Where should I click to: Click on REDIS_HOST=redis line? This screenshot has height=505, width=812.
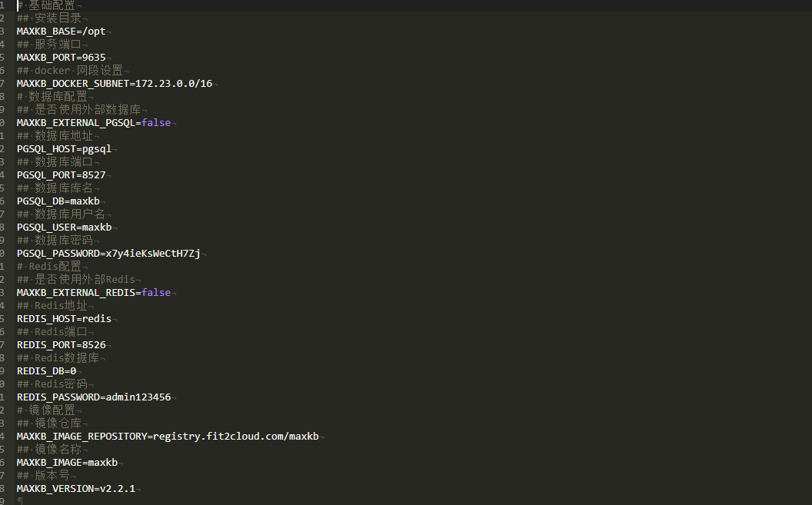pyautogui.click(x=64, y=319)
